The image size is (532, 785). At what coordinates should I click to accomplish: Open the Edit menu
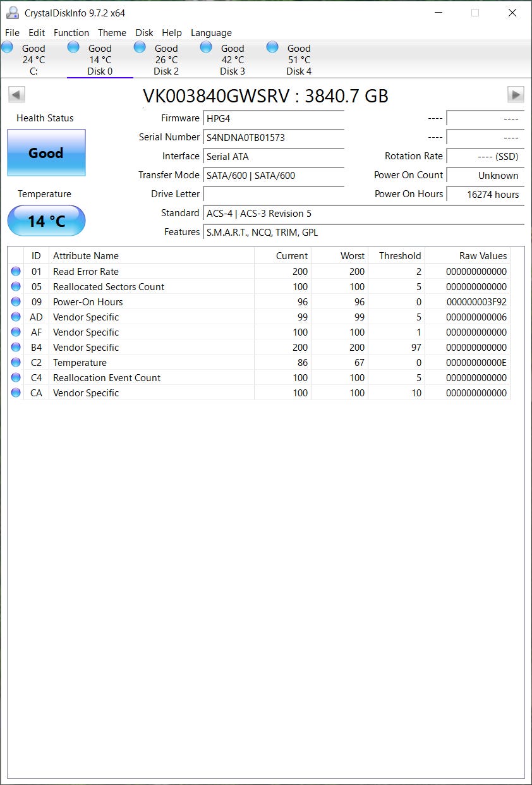point(37,33)
